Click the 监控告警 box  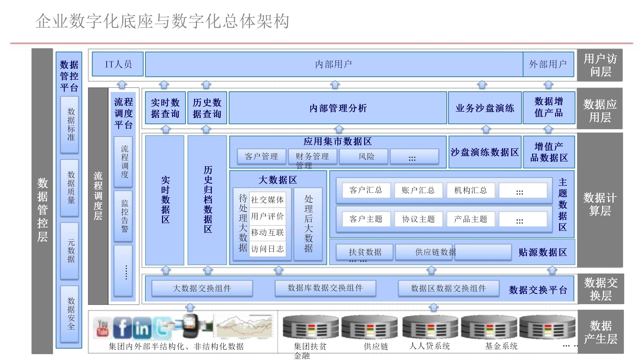pos(123,216)
